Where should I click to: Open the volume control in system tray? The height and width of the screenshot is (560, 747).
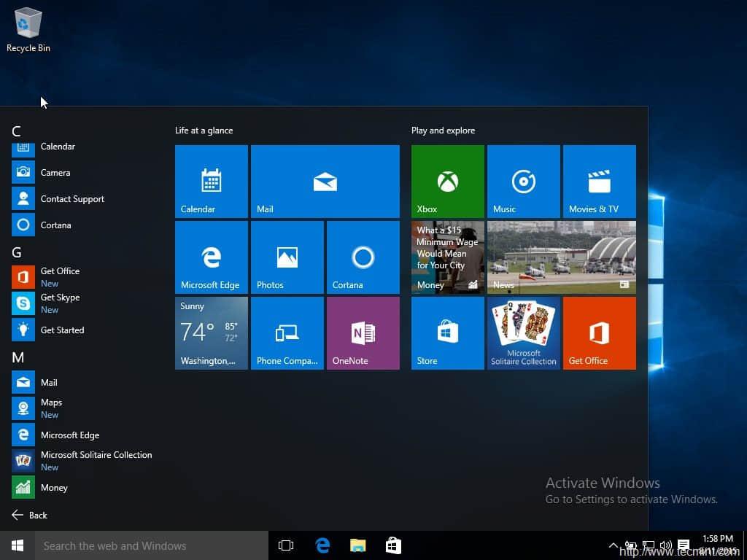click(665, 545)
